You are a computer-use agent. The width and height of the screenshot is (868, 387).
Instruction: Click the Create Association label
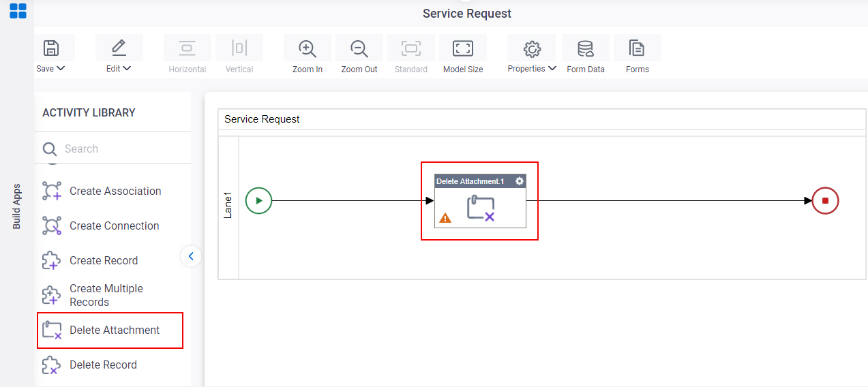[115, 191]
